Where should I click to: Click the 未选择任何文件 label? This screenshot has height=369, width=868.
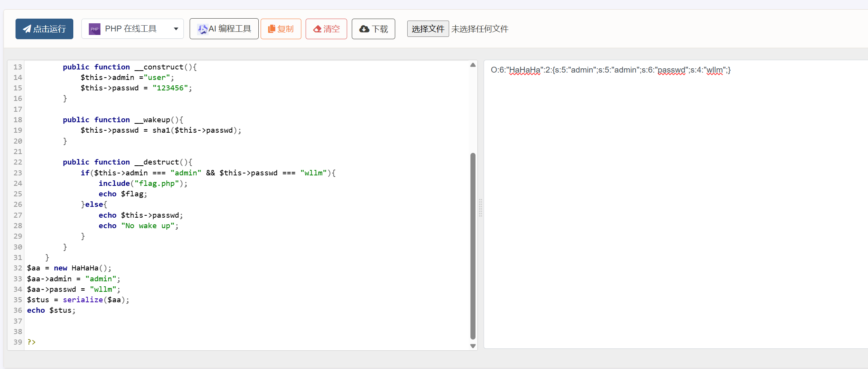(x=480, y=29)
